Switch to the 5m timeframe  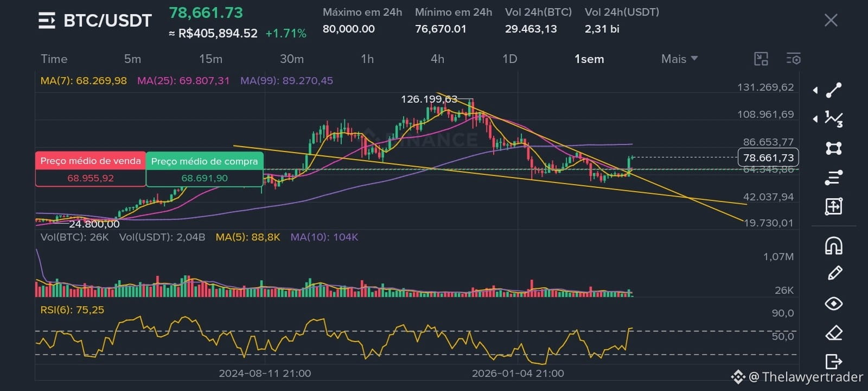(132, 59)
